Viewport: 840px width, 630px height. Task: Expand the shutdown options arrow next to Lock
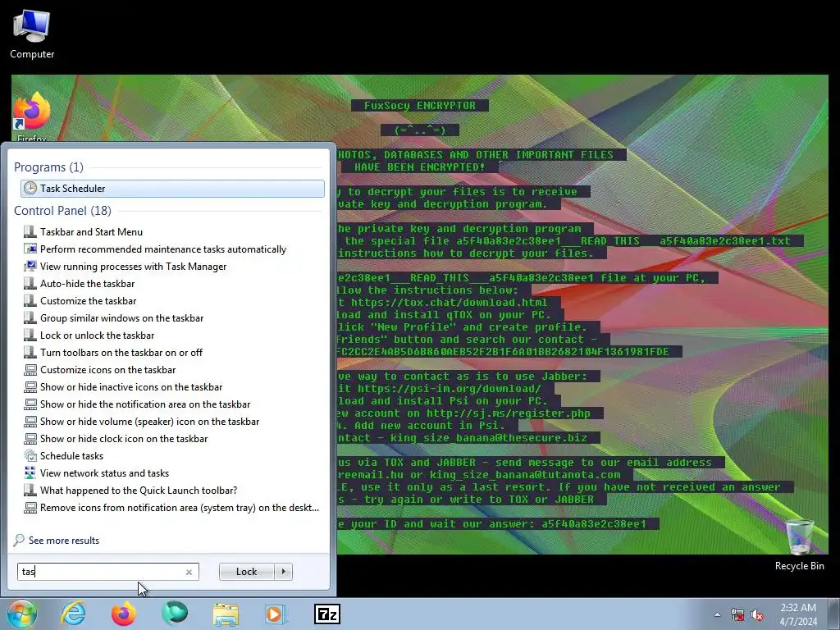point(283,572)
